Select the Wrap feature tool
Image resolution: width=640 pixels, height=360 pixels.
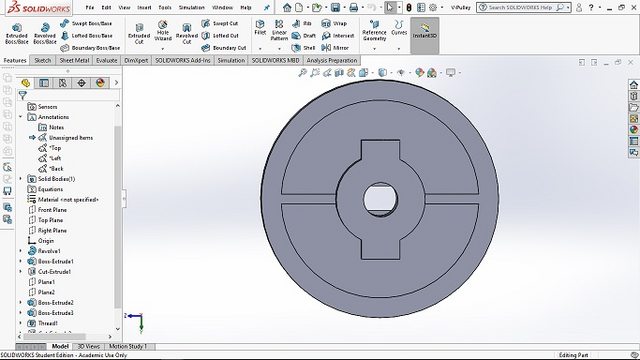click(334, 24)
